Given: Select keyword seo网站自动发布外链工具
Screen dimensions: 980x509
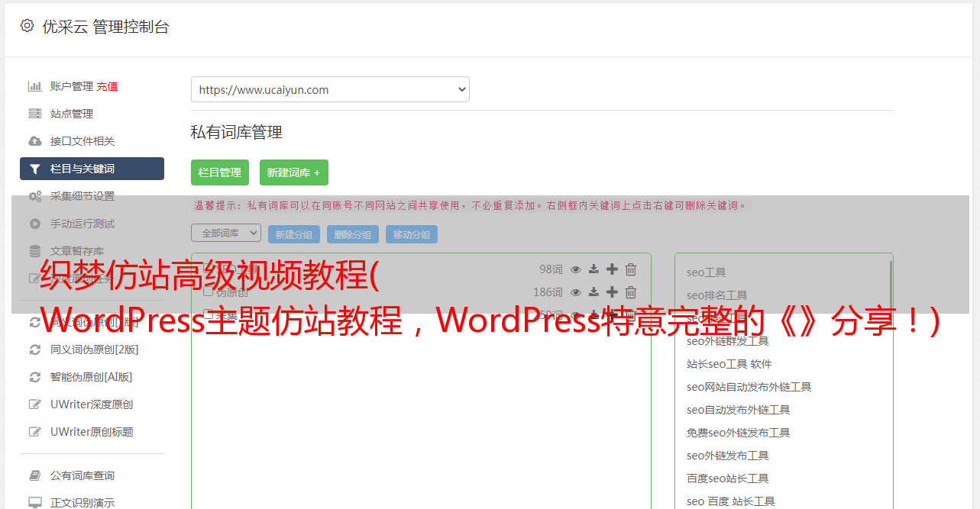Looking at the screenshot, I should tap(749, 387).
